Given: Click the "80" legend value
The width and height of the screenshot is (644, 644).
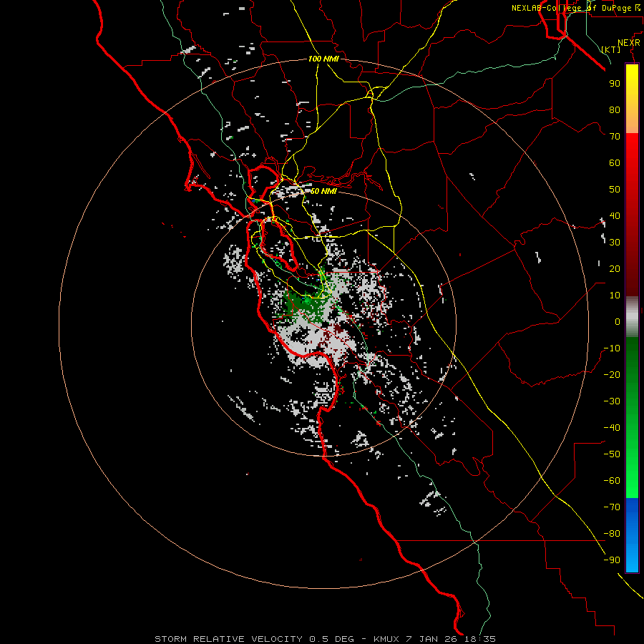Looking at the screenshot, I should pyautogui.click(x=615, y=109).
